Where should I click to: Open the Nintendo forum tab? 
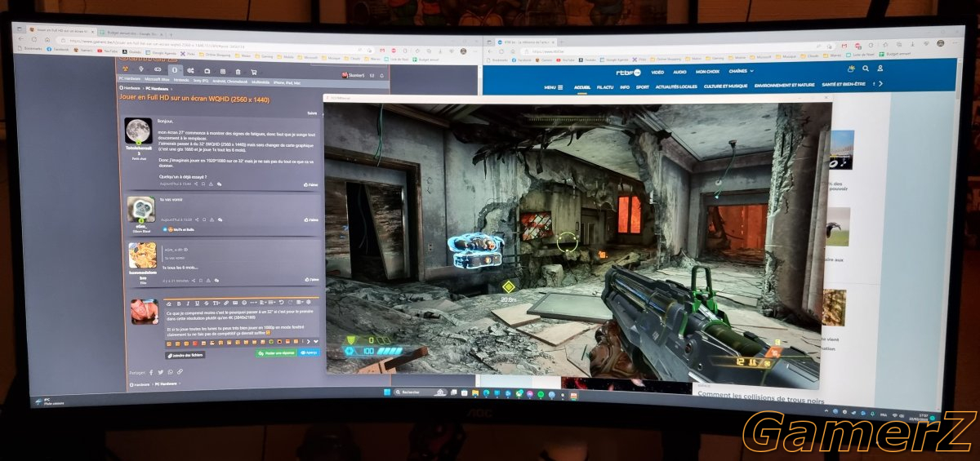click(x=181, y=80)
